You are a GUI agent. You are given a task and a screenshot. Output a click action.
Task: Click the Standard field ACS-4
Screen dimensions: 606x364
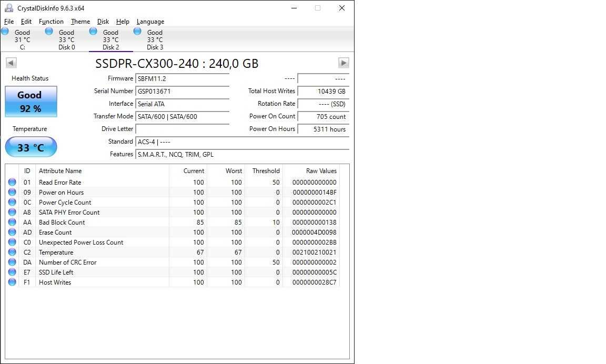[x=243, y=142]
